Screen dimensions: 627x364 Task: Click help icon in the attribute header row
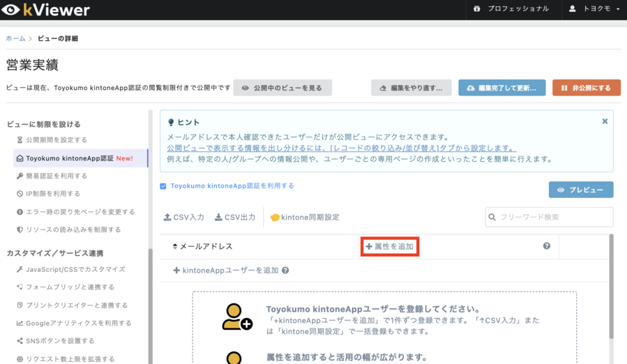pos(546,246)
